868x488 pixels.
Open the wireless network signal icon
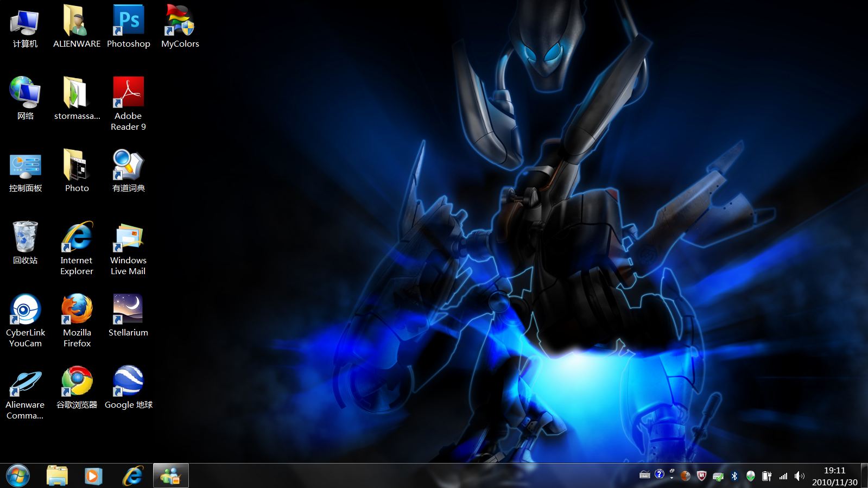click(783, 476)
